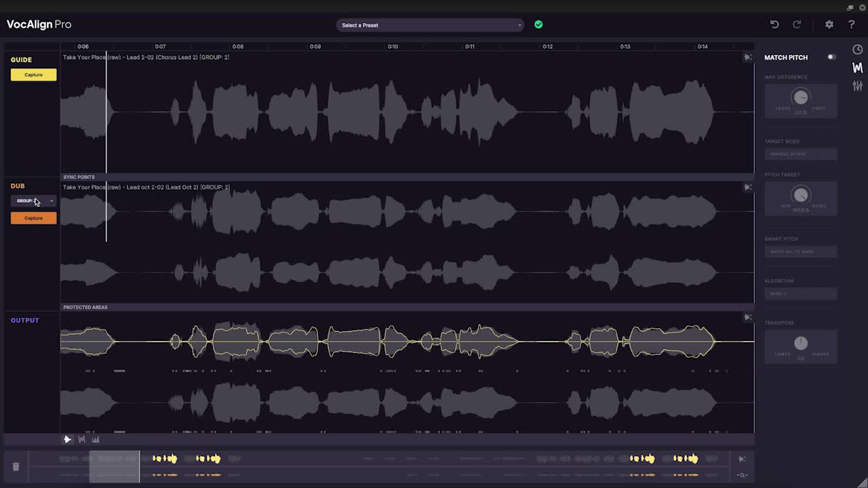Screen dimensions: 868x488
Task: Open the settings gear icon
Action: [x=829, y=24]
